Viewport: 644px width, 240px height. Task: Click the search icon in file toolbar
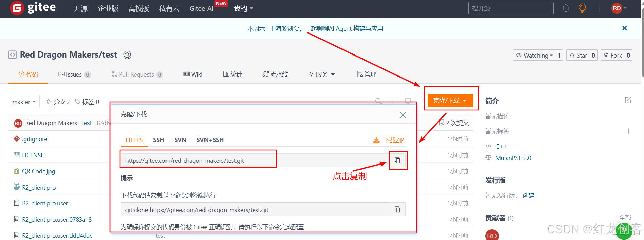click(378, 101)
